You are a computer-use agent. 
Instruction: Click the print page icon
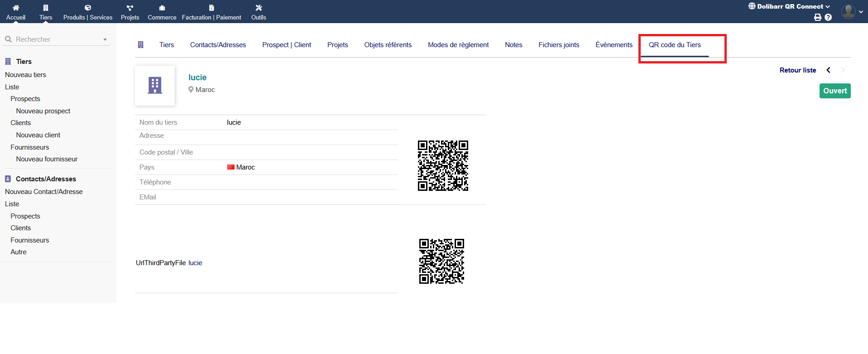coord(817,17)
